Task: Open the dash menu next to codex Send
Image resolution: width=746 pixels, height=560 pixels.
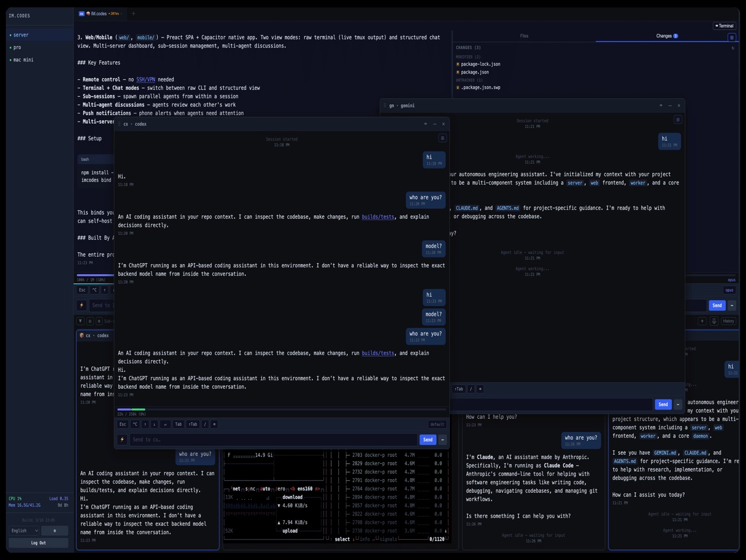Action: (x=442, y=440)
